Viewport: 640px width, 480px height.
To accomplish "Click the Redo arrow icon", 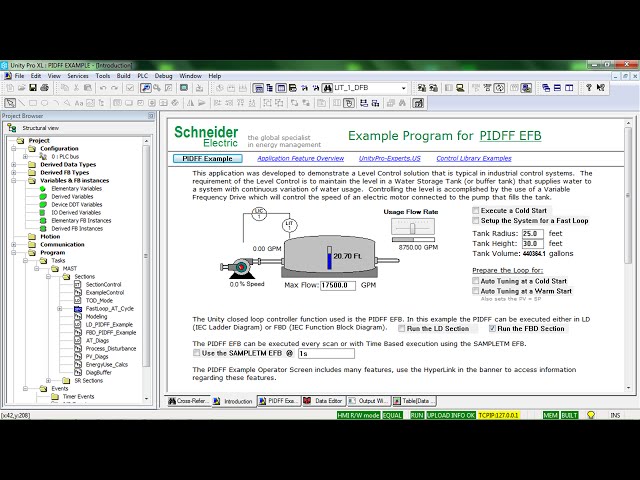I will pyautogui.click(x=115, y=88).
